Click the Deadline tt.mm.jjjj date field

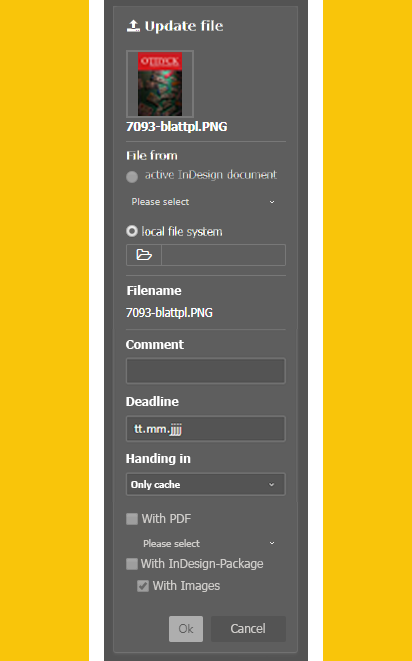(206, 429)
